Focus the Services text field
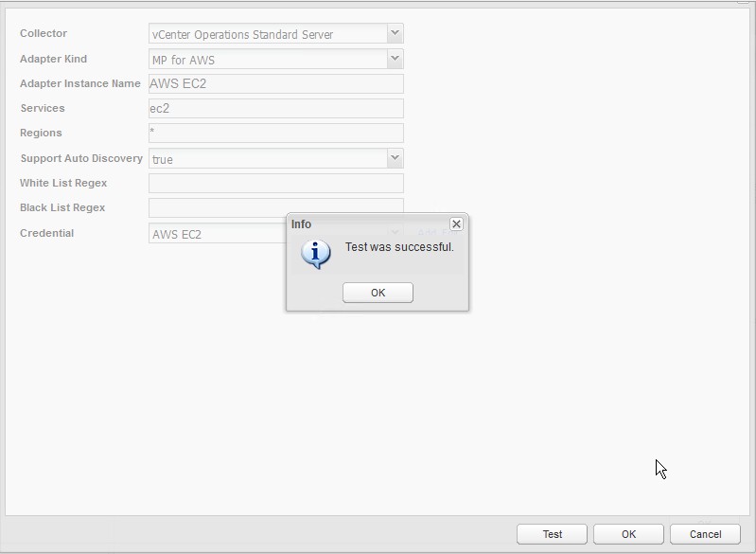This screenshot has height=554, width=756. [275, 109]
